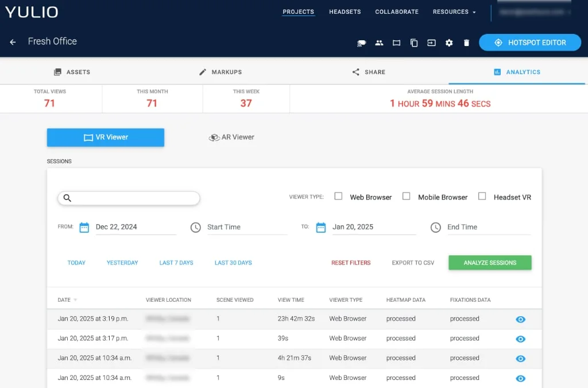Screen dimensions: 588x388
Task: Switch to the Markups tab
Action: coord(220,72)
